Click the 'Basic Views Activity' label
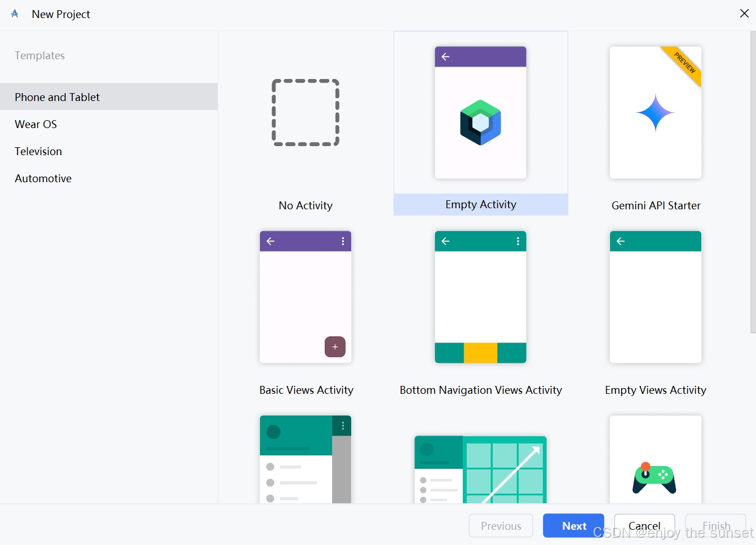756x545 pixels. 306,390
